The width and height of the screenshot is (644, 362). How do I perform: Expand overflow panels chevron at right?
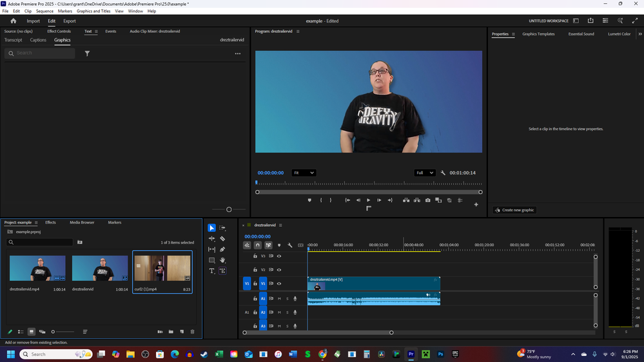[639, 34]
